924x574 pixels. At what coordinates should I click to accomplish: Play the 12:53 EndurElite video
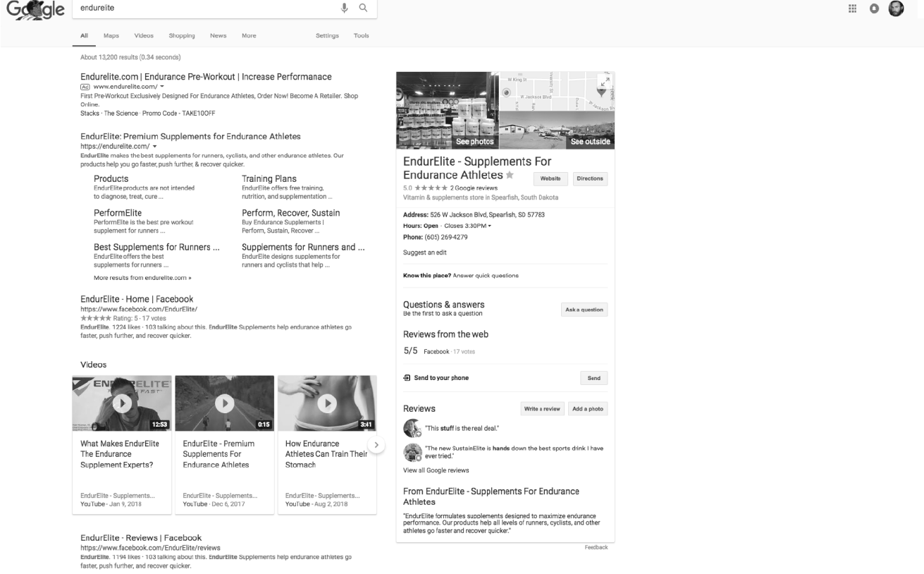point(122,403)
